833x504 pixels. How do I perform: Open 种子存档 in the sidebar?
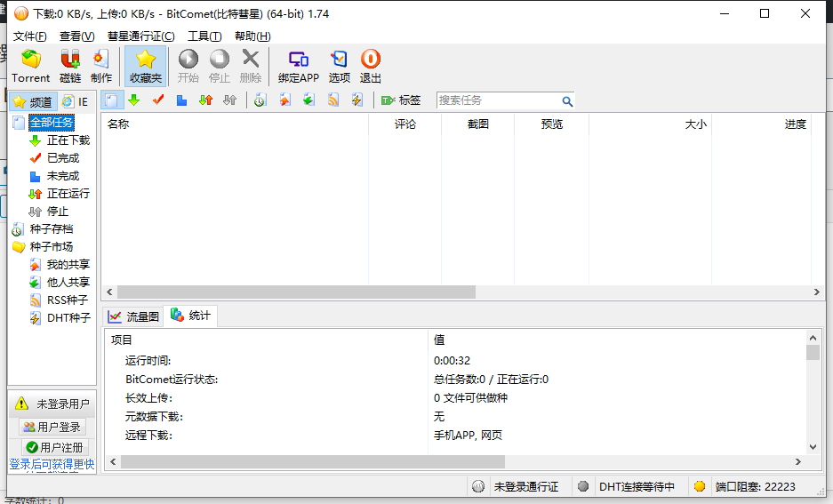coord(51,229)
